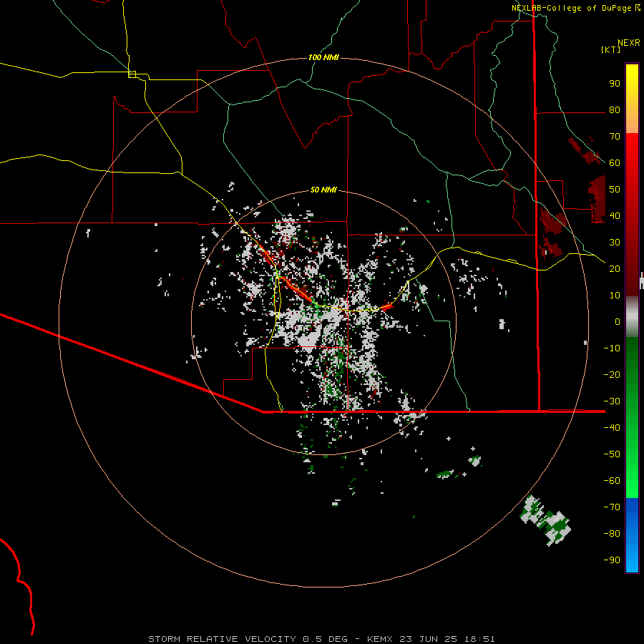Click the yellow top segment of color bar
Image resolution: width=644 pixels, height=644 pixels.
click(x=632, y=99)
